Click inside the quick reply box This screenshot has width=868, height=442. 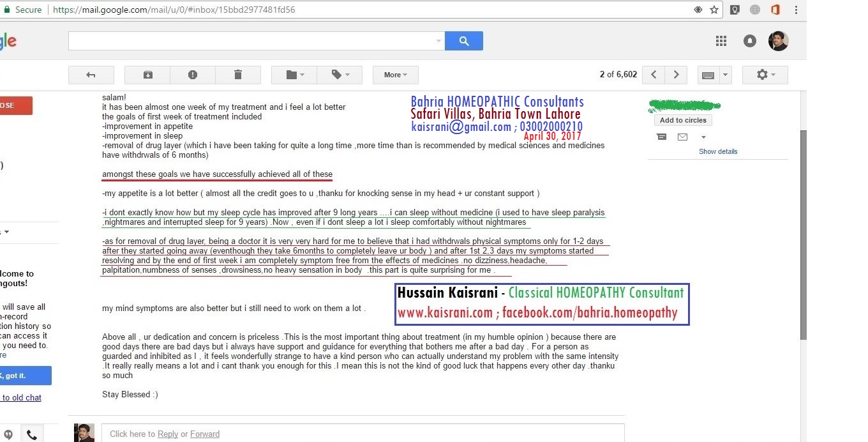pyautogui.click(x=363, y=433)
